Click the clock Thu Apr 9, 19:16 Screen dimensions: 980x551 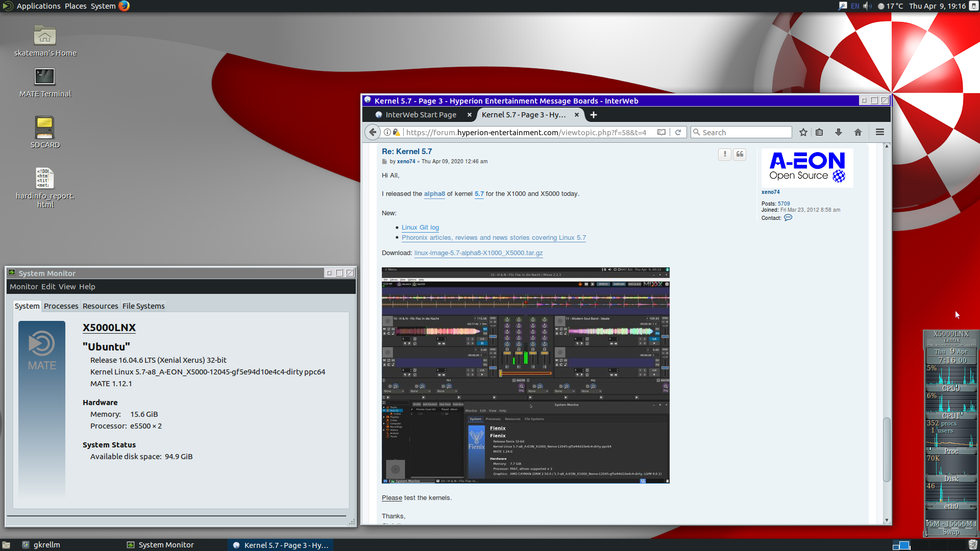(x=937, y=6)
